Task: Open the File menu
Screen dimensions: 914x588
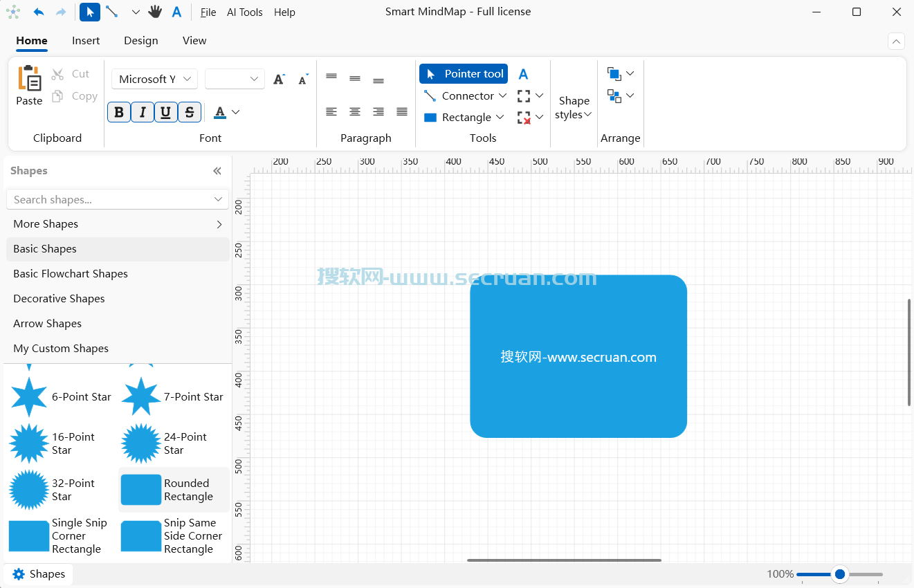Action: (x=208, y=12)
